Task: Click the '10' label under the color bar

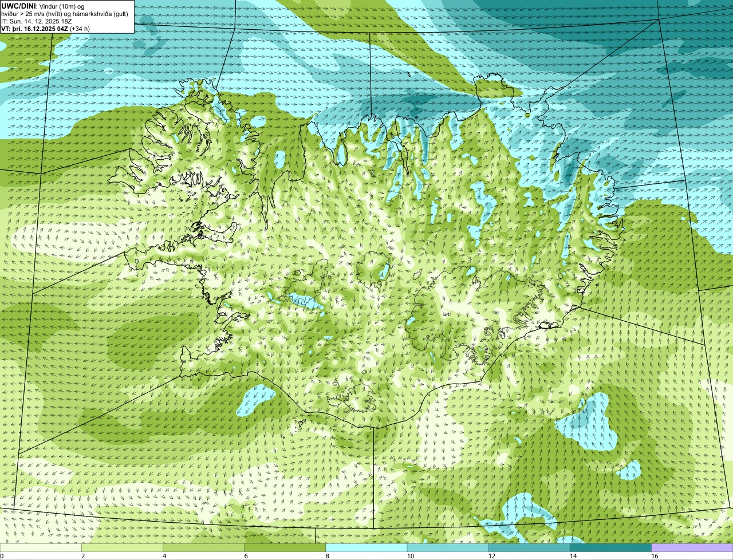Action: 410,556
